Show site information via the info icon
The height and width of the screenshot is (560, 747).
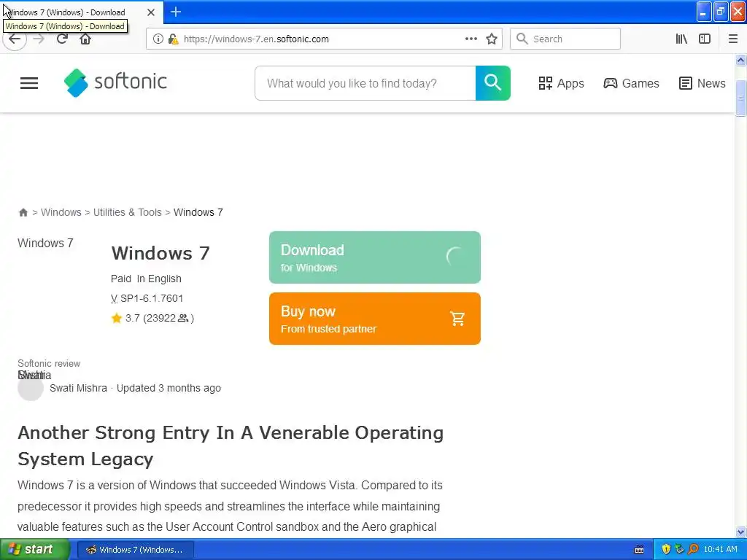point(158,39)
